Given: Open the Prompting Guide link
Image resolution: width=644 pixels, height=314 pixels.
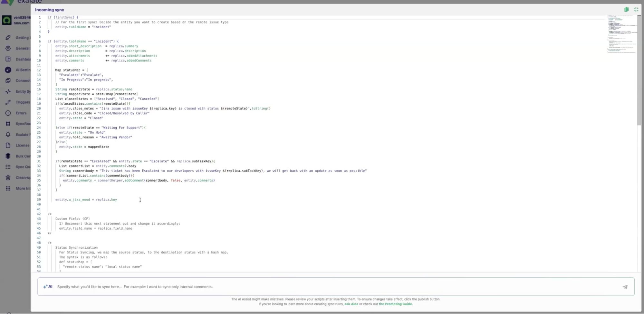Looking at the screenshot, I should pyautogui.click(x=396, y=304).
